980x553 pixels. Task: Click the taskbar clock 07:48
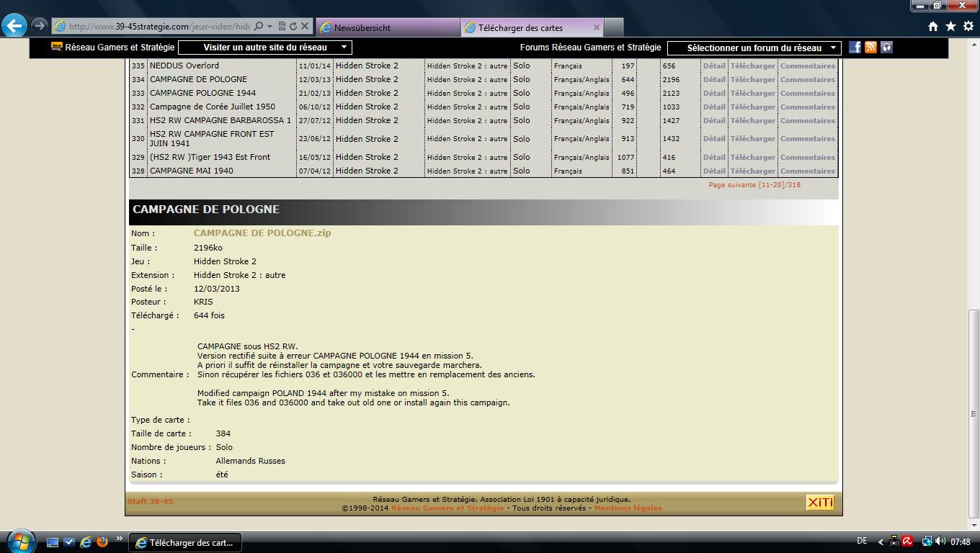point(960,542)
